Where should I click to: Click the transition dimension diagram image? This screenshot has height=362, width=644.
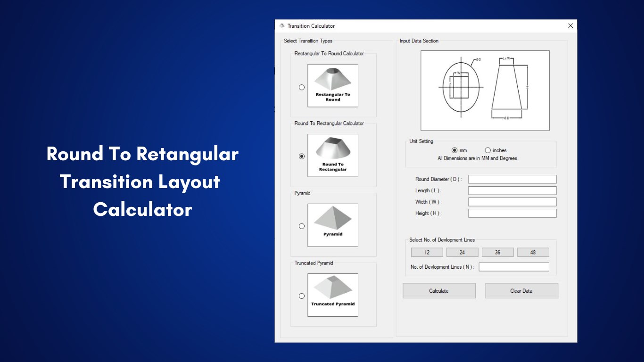[485, 90]
